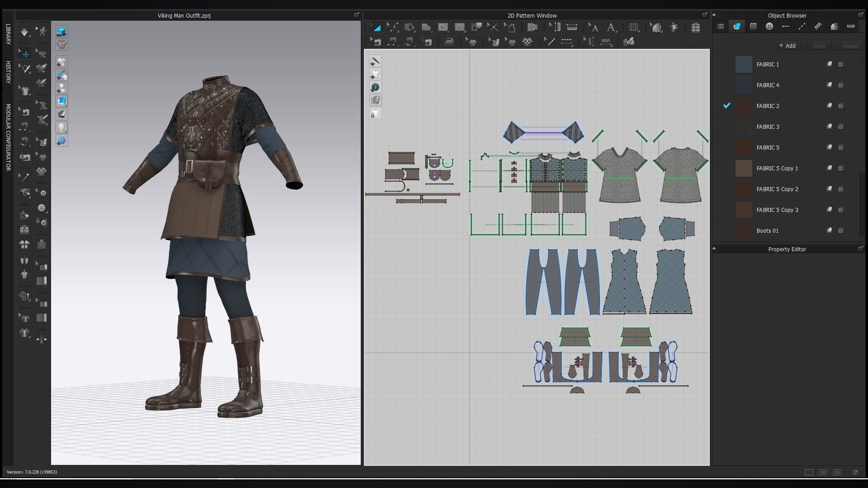This screenshot has height=488, width=868.
Task: Select the Button tool in 3D toolbar
Action: 42,208
